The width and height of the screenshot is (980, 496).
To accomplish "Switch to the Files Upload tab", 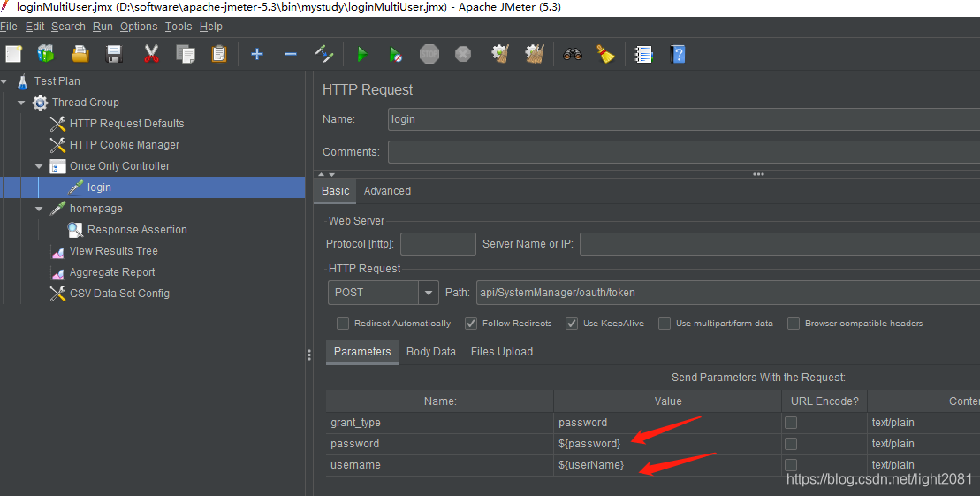I will [502, 352].
